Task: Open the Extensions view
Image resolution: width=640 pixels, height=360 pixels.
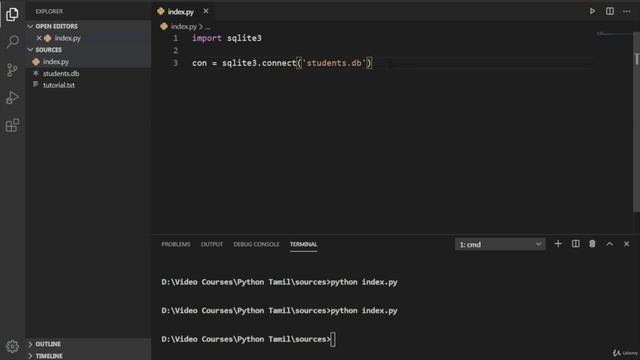Action: coord(12,125)
